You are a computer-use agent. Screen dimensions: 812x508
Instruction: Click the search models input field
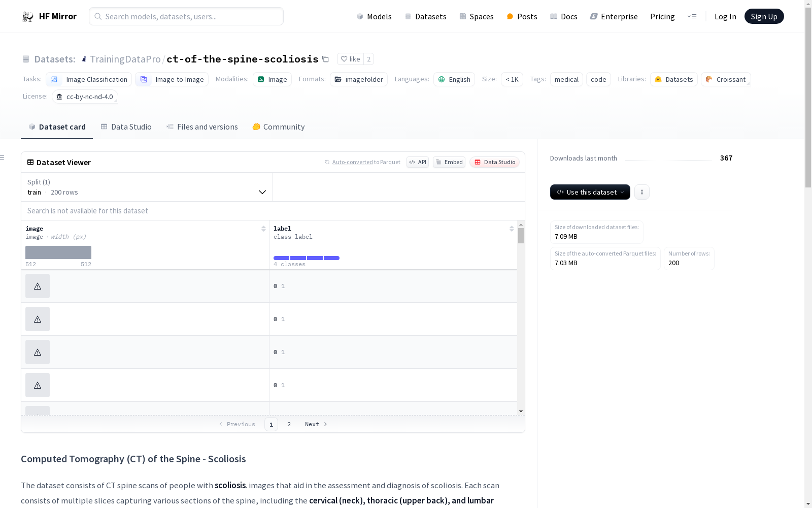[x=186, y=16]
